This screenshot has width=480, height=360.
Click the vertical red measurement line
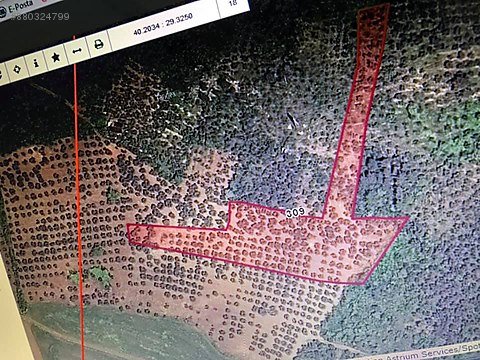pyautogui.click(x=78, y=200)
